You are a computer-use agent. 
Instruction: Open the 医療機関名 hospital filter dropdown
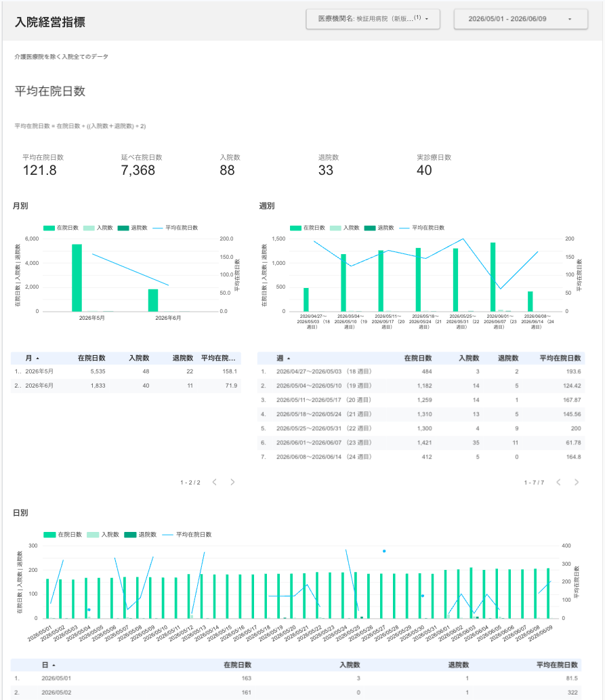tap(373, 19)
